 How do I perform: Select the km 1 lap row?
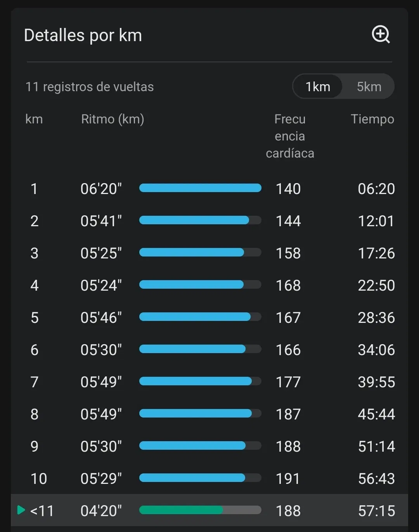pos(209,189)
